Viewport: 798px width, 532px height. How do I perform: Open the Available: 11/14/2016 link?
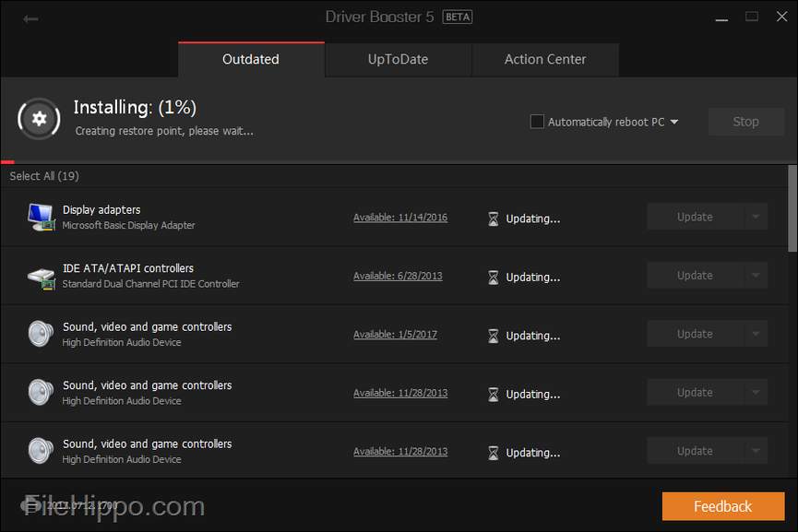(x=400, y=218)
